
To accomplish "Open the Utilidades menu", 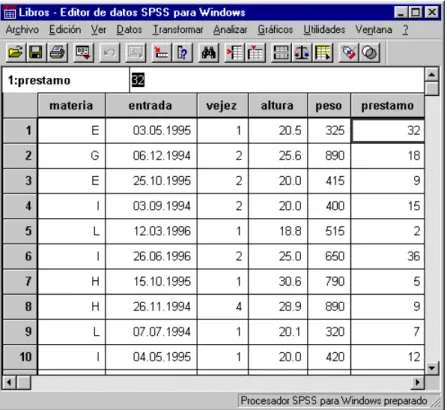I will pos(324,30).
